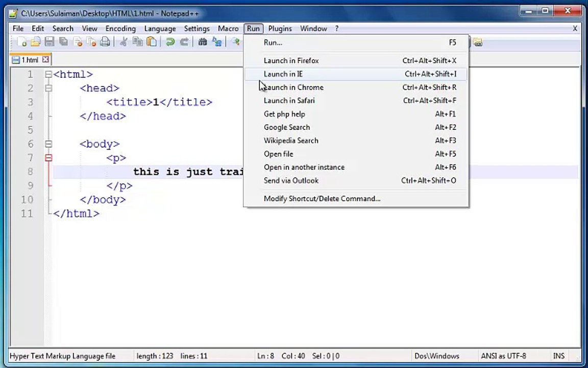Open the Search menu

63,29
